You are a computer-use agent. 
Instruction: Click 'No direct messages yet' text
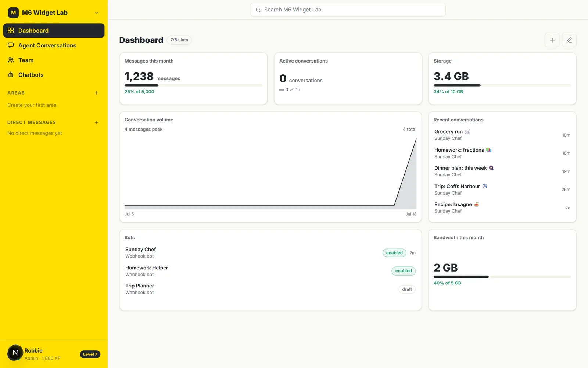tap(35, 133)
